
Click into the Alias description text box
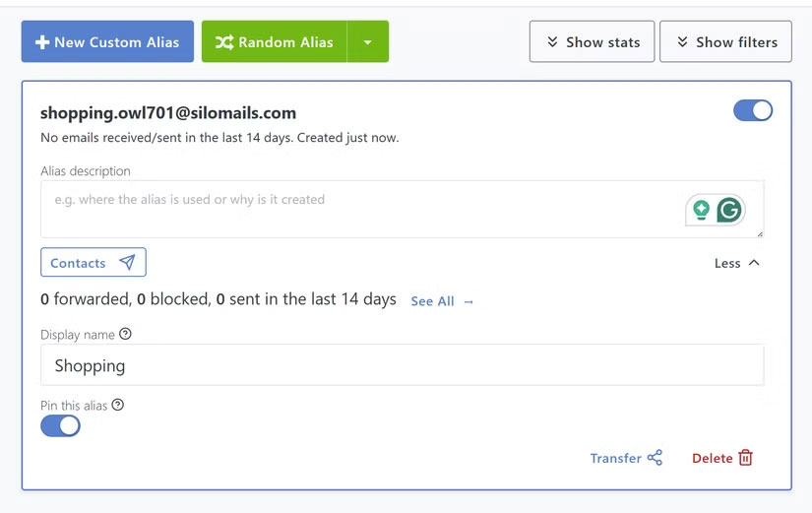[354, 209]
